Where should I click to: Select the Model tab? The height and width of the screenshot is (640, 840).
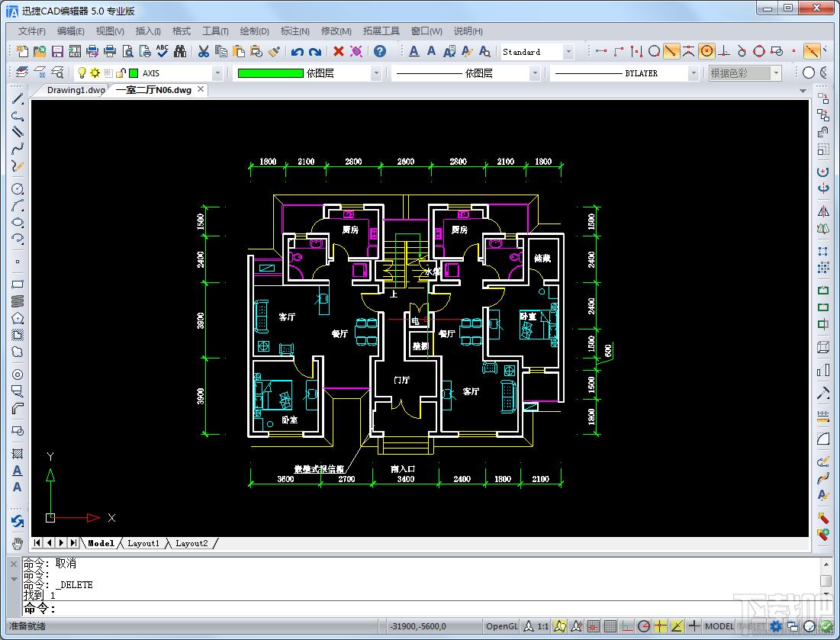[101, 543]
